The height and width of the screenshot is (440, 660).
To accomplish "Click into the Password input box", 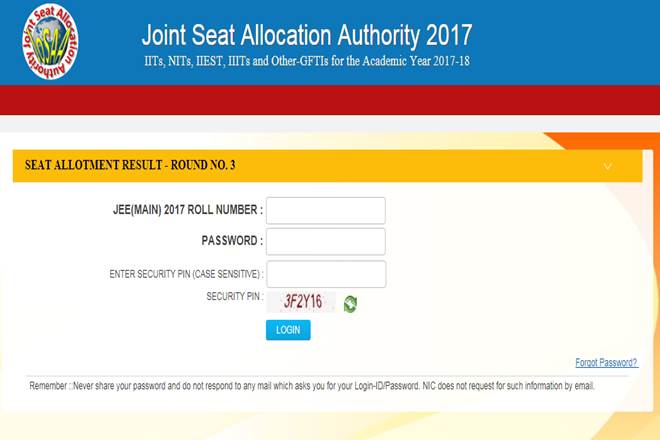I will [326, 242].
